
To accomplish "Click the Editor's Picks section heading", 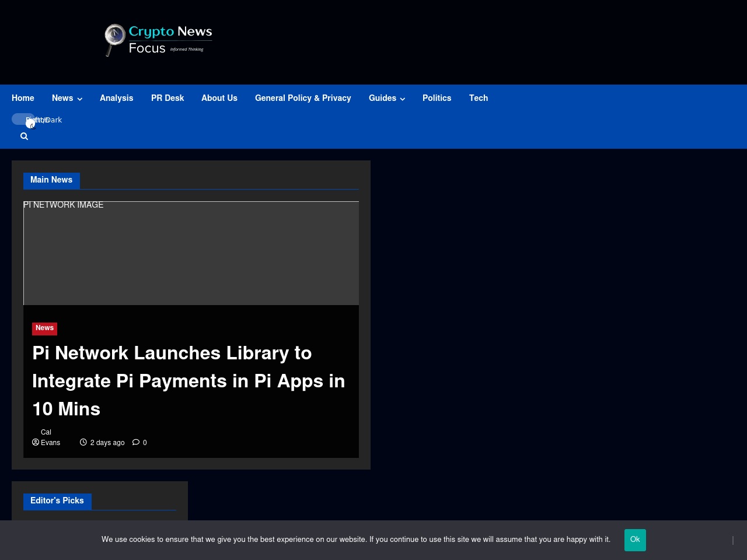I will 57,501.
